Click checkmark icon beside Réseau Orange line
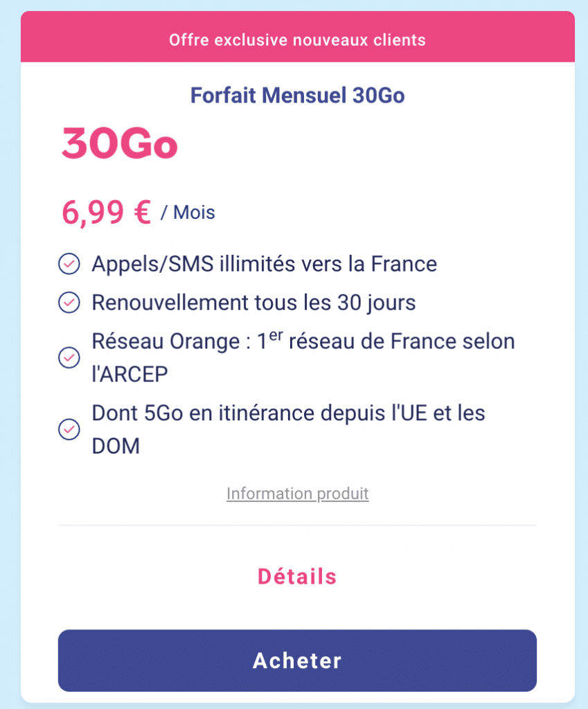 point(69,357)
